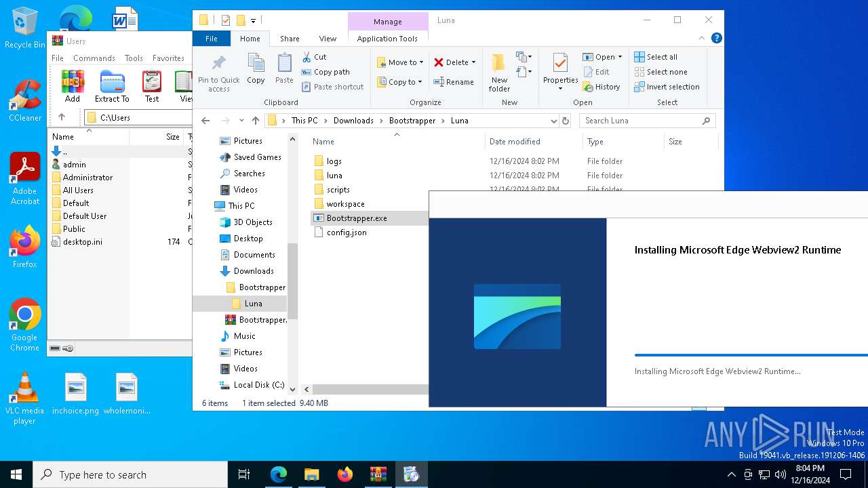Open the Application Tools tab
The height and width of the screenshot is (488, 868).
point(387,39)
